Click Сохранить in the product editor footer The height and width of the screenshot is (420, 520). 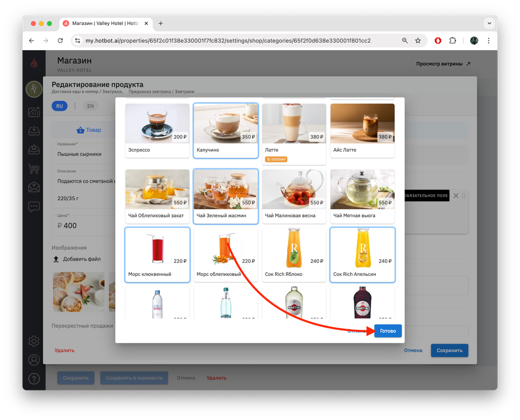click(449, 351)
